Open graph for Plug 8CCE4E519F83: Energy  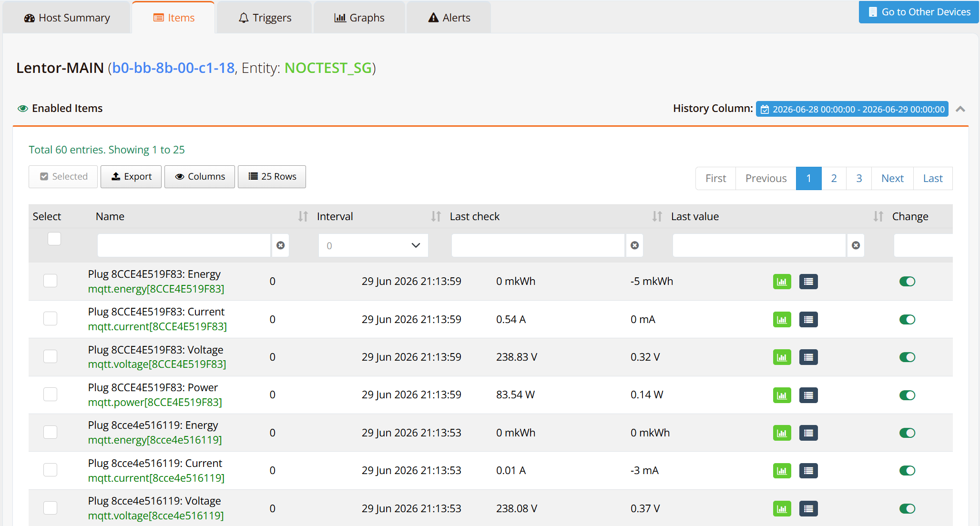(x=782, y=282)
